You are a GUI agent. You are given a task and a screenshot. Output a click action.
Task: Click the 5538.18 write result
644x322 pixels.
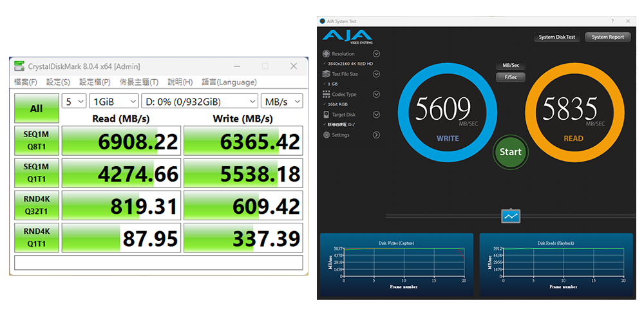coord(243,173)
